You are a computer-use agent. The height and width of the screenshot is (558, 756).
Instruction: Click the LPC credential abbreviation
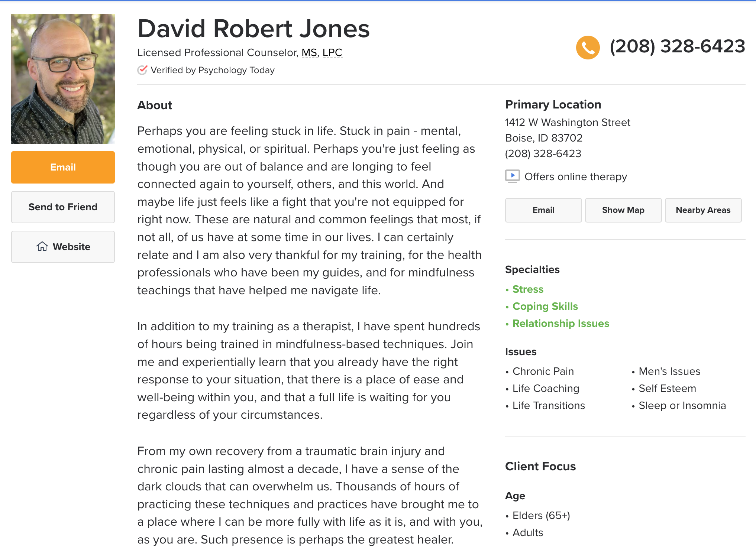pyautogui.click(x=332, y=53)
